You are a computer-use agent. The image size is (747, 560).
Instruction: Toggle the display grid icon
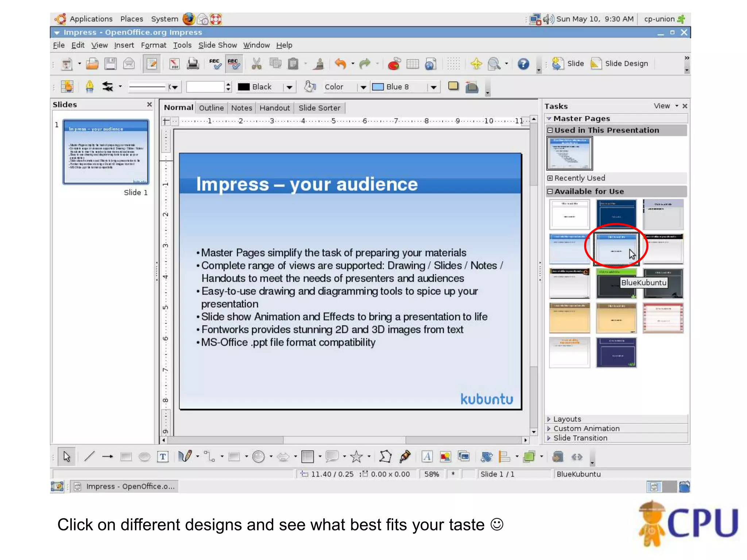pyautogui.click(x=453, y=64)
